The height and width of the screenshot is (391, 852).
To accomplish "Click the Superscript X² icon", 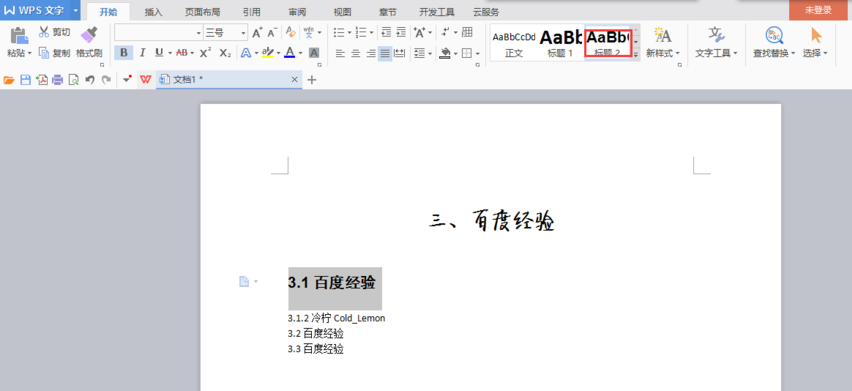I will point(205,53).
